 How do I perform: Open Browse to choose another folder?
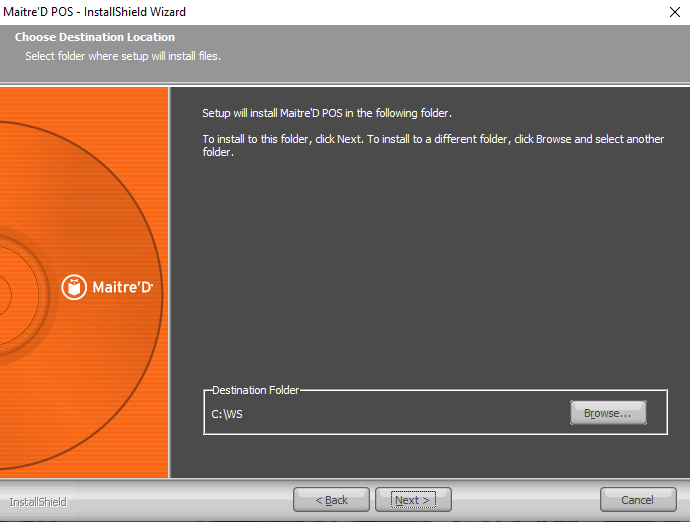(x=608, y=413)
